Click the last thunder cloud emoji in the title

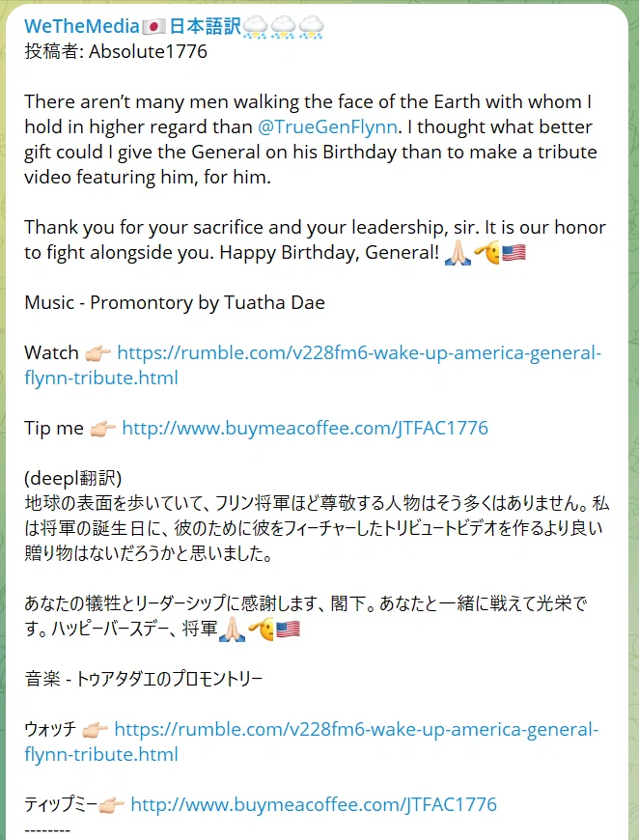pyautogui.click(x=311, y=27)
